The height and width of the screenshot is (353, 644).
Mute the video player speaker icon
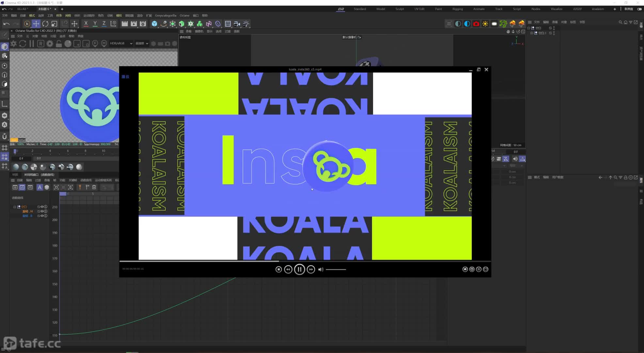point(321,269)
